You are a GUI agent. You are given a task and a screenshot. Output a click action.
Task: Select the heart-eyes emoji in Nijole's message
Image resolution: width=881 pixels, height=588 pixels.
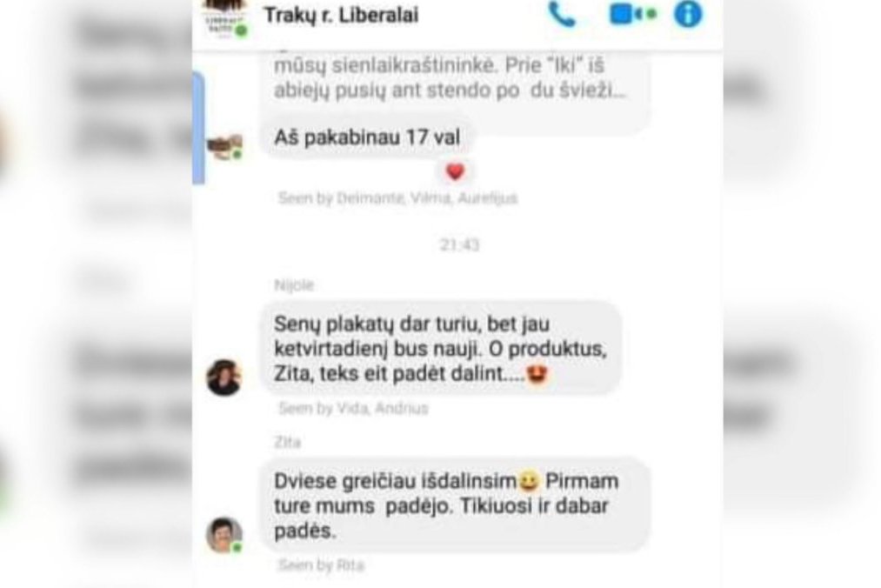[x=537, y=373]
